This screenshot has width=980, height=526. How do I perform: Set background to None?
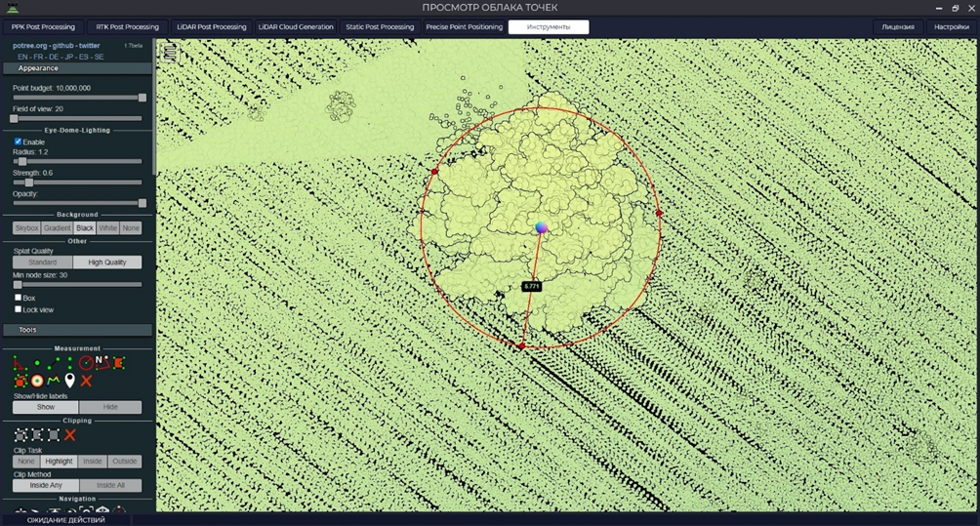click(131, 228)
